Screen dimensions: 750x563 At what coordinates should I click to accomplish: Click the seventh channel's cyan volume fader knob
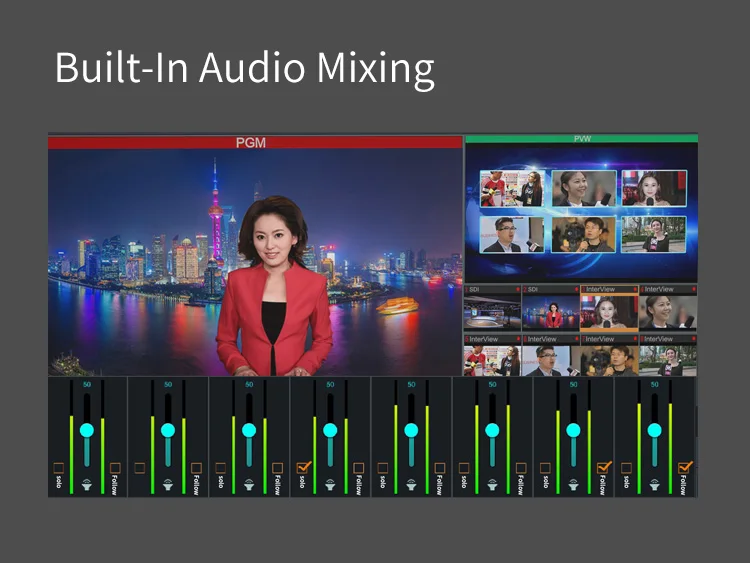[574, 430]
